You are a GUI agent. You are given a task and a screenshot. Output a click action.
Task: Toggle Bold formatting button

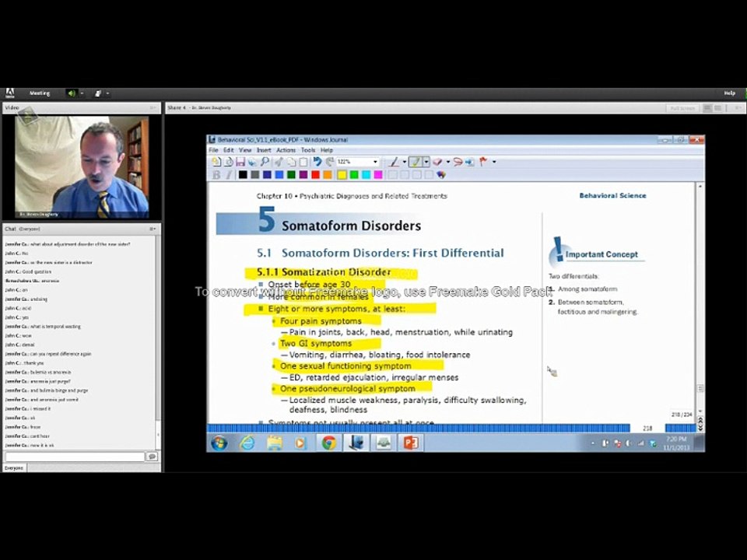coord(216,175)
